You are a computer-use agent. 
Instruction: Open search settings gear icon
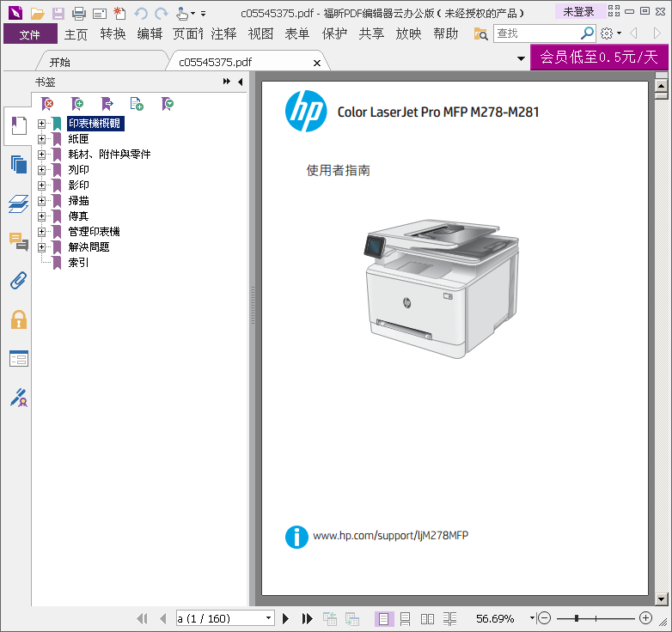click(607, 33)
